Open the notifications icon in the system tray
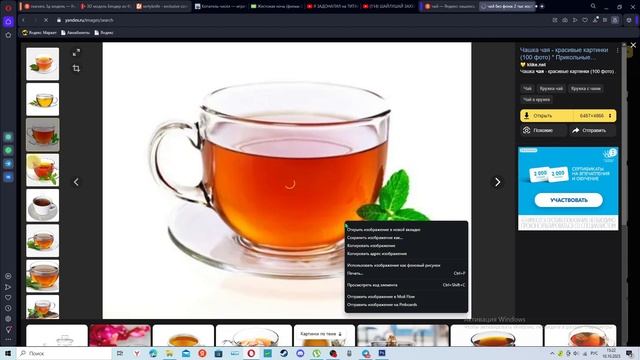 (x=629, y=353)
